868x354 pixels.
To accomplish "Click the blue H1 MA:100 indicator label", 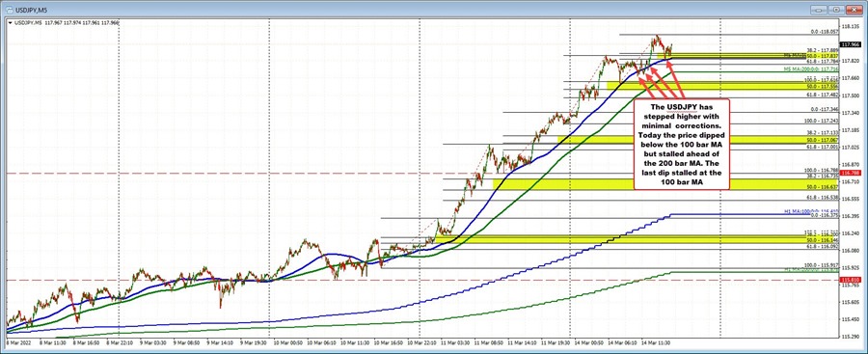I will [x=810, y=211].
